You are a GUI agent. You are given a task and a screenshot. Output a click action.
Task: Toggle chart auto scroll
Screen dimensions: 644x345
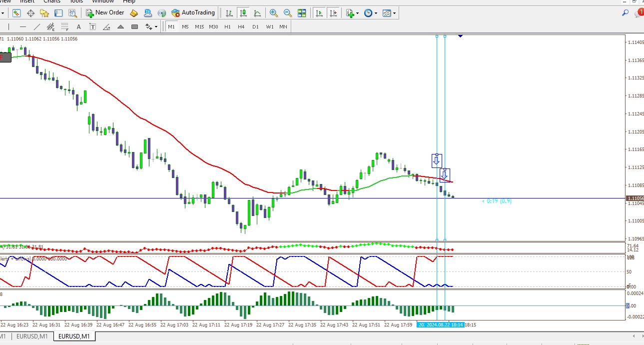(319, 13)
